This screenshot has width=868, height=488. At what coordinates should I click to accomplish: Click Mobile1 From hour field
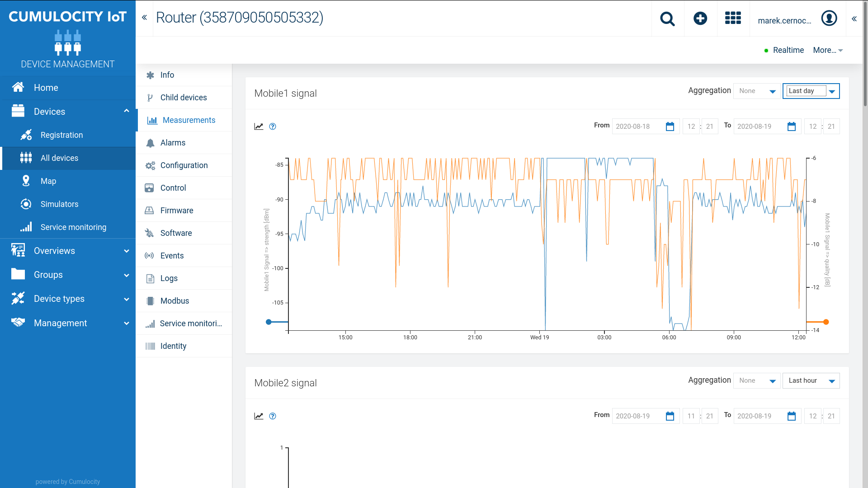pyautogui.click(x=691, y=127)
